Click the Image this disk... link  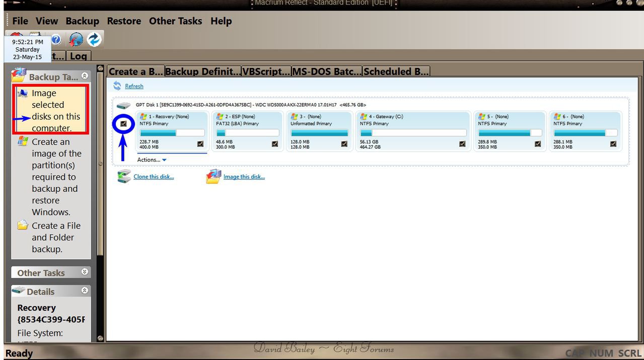244,177
